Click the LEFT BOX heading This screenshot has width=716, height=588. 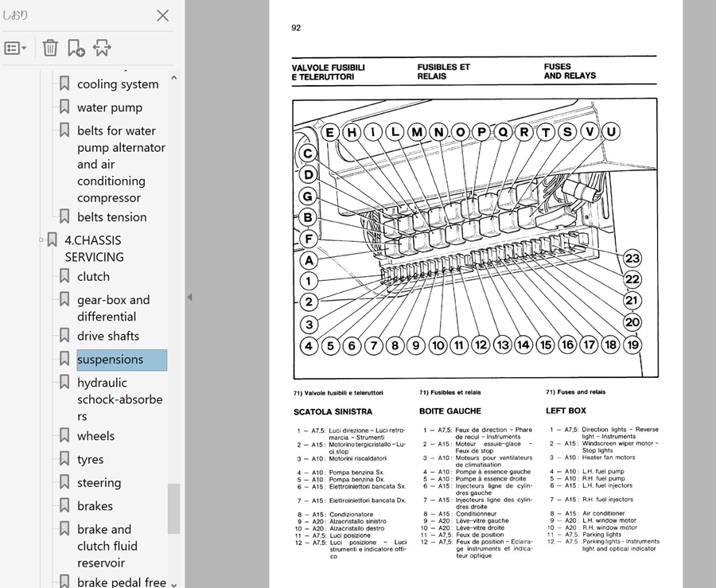[x=566, y=411]
